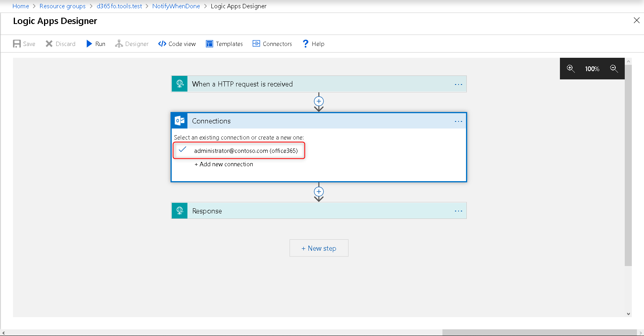
Task: Switch to Code view
Action: [177, 44]
